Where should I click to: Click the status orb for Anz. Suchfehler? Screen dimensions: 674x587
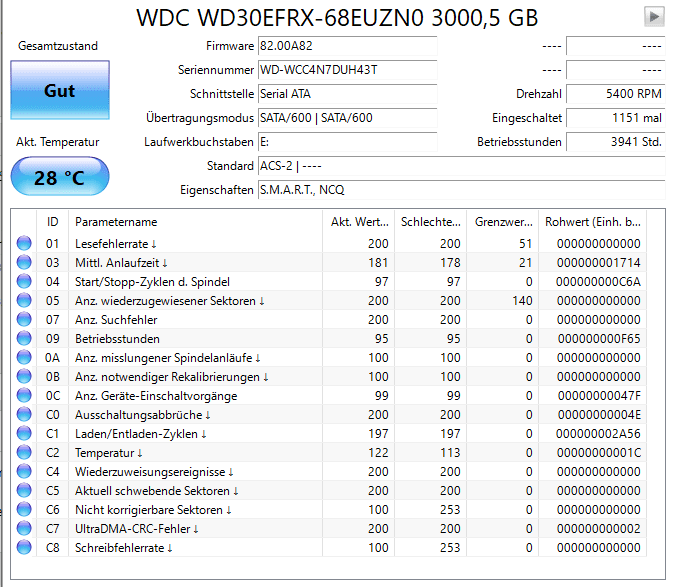tap(24, 319)
